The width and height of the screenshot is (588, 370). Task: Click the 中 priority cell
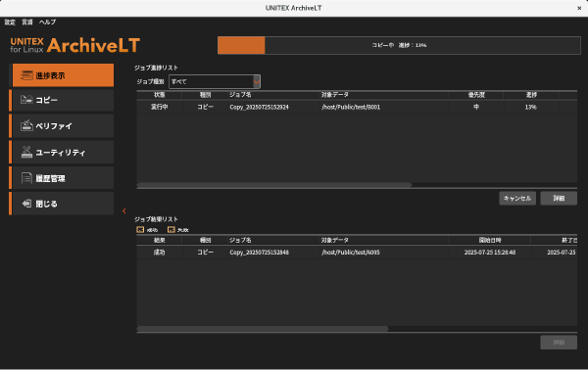[476, 107]
